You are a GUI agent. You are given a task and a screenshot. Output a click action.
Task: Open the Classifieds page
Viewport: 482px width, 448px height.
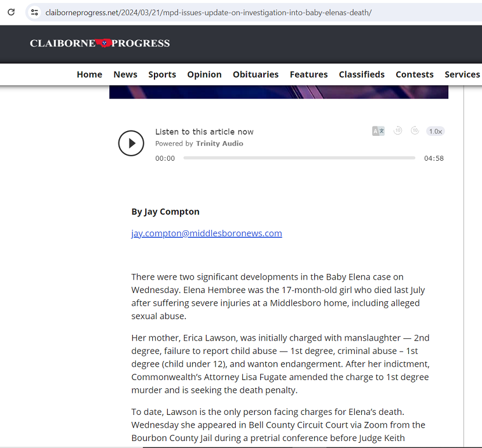click(362, 74)
